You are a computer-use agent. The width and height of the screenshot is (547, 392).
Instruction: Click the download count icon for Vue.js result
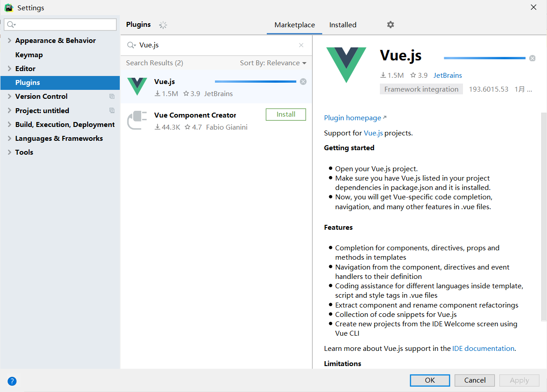click(157, 94)
